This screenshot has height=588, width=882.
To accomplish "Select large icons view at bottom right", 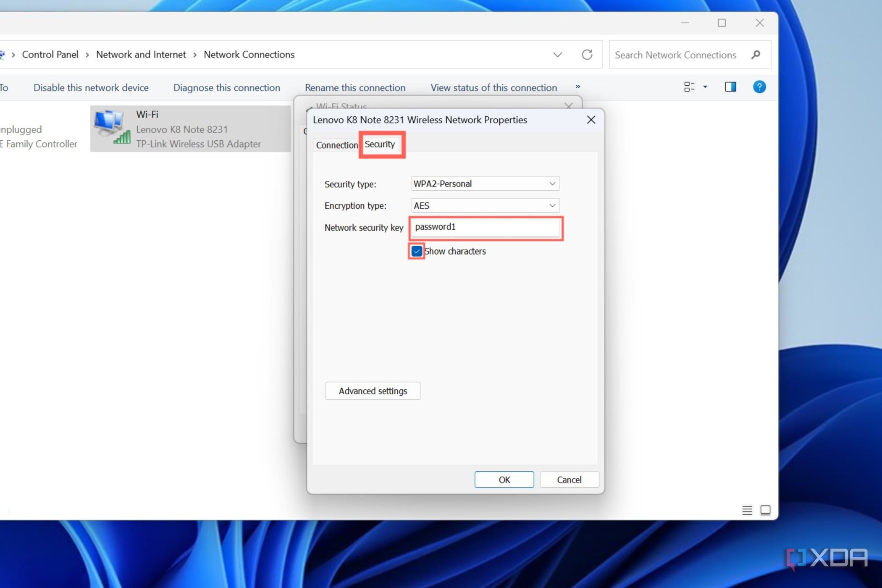I will tap(766, 510).
